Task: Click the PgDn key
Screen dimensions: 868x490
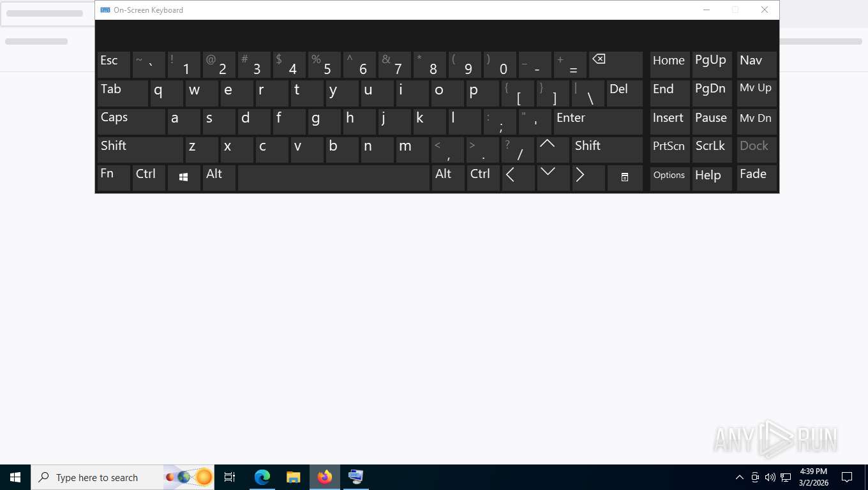Action: 712,93
